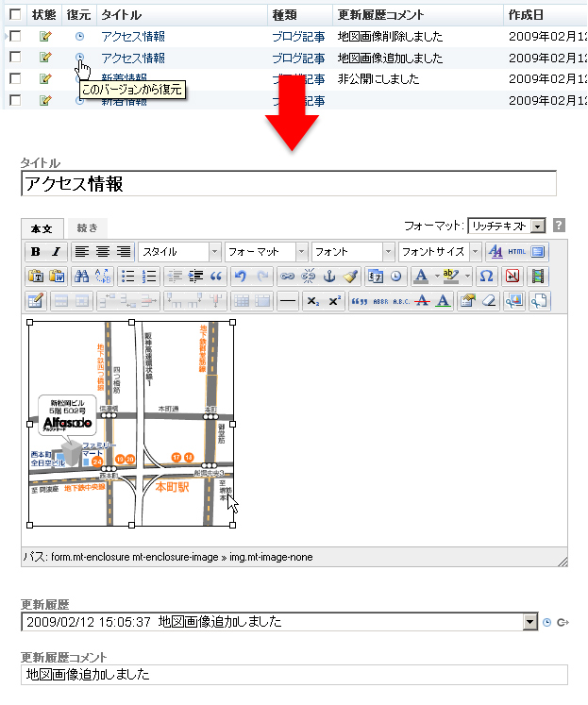This screenshot has width=588, height=705.
Task: Apply blockquote formatting
Action: (216, 277)
